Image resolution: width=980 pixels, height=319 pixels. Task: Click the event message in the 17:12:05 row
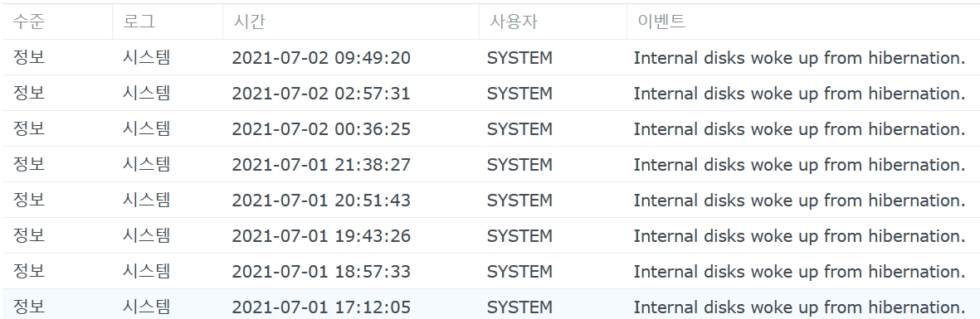click(x=799, y=307)
